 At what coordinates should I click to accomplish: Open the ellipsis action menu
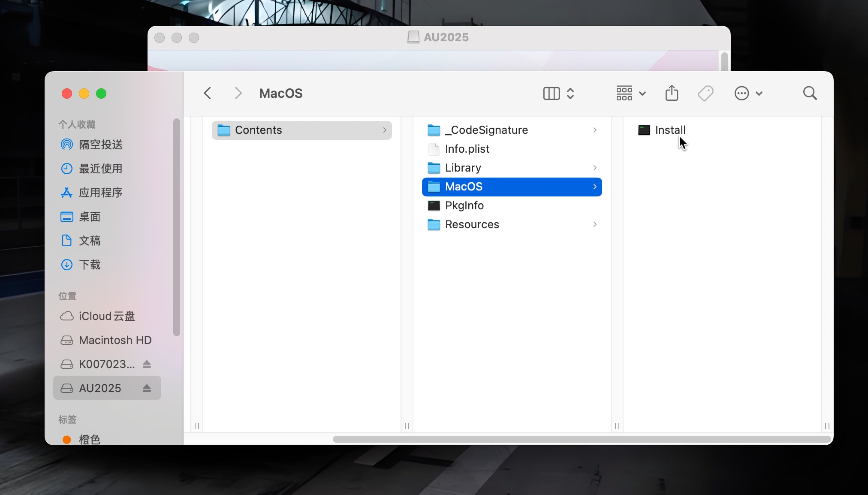pyautogui.click(x=748, y=93)
